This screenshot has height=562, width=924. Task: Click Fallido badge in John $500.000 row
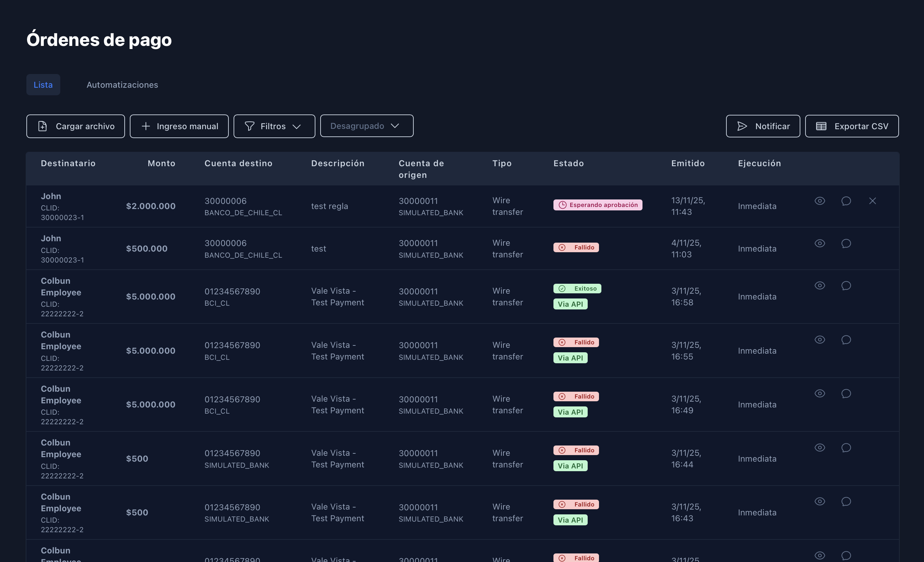click(x=576, y=247)
